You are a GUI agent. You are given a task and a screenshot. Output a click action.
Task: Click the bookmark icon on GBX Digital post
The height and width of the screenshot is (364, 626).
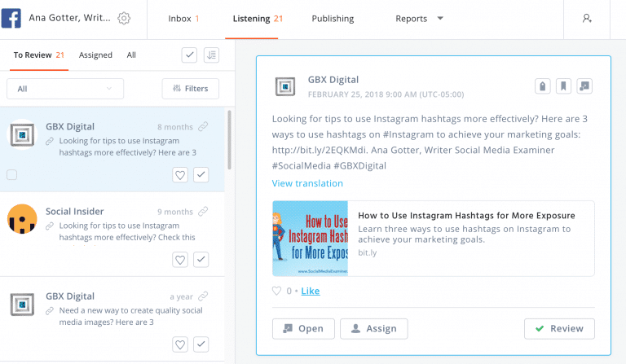tap(563, 86)
